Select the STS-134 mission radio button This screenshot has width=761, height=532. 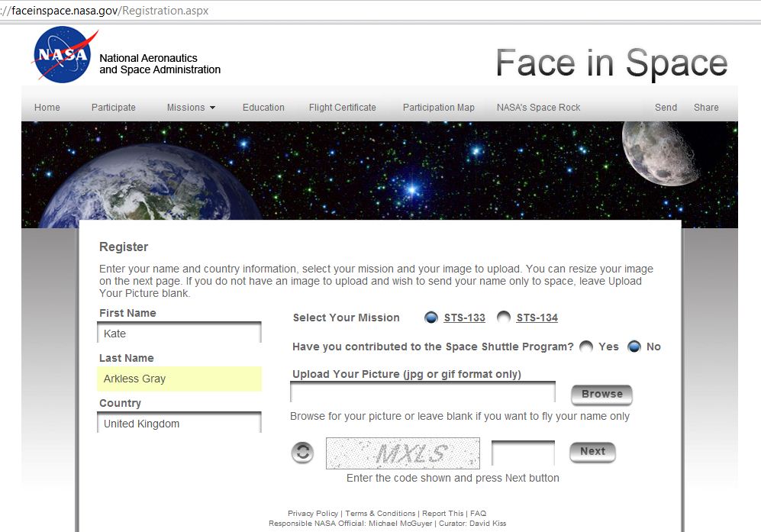coord(504,318)
